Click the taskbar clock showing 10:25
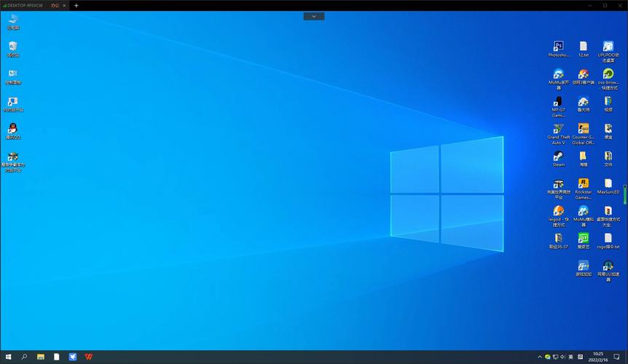 [x=597, y=357]
